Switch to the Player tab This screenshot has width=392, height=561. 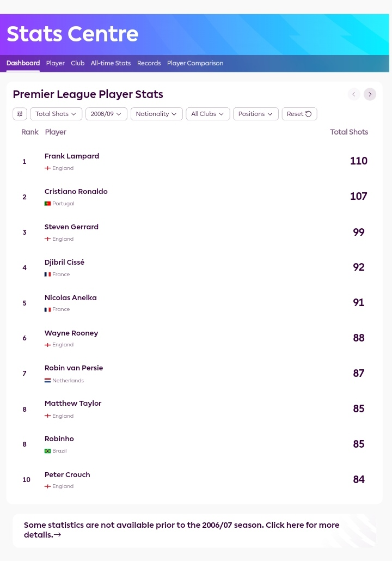pos(56,63)
